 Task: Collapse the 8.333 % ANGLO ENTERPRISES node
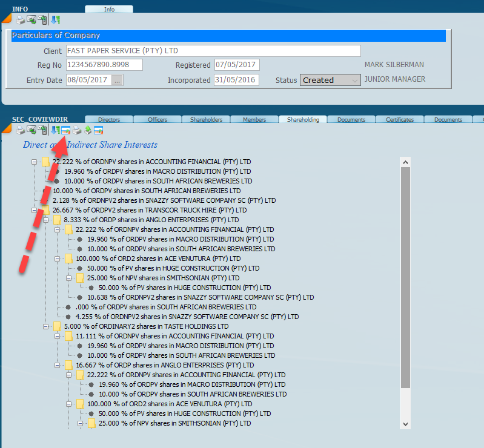click(46, 220)
